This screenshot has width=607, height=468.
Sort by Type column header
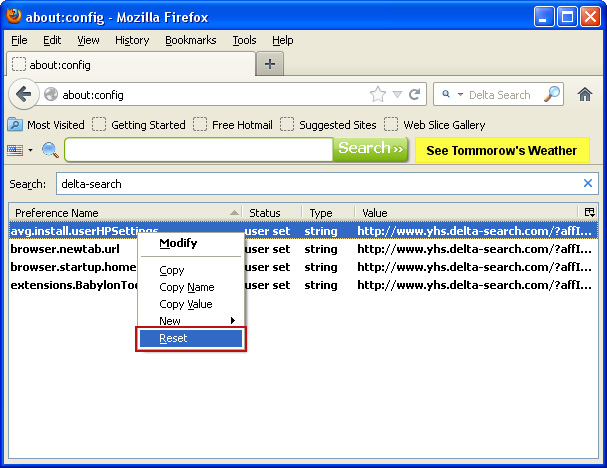(x=328, y=213)
